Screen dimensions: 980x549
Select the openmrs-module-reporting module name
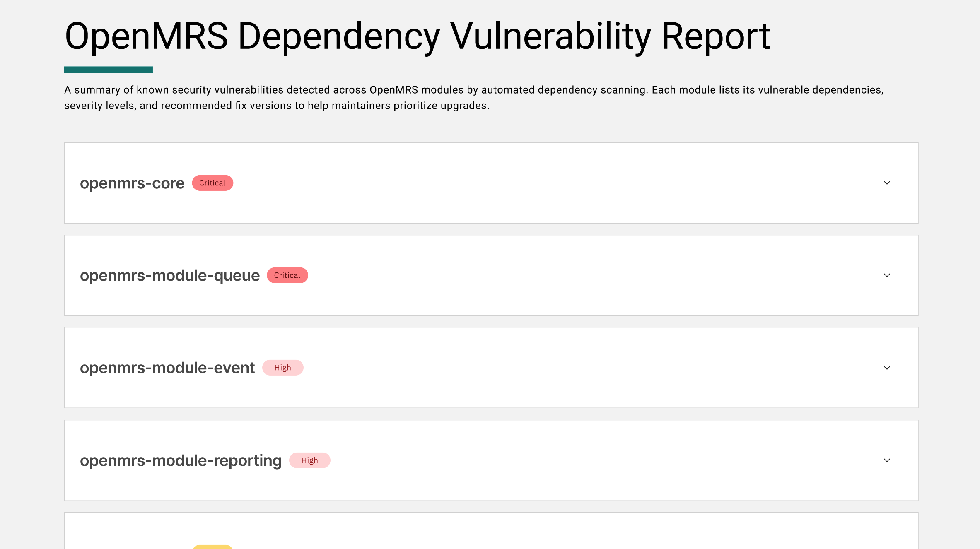click(x=181, y=460)
